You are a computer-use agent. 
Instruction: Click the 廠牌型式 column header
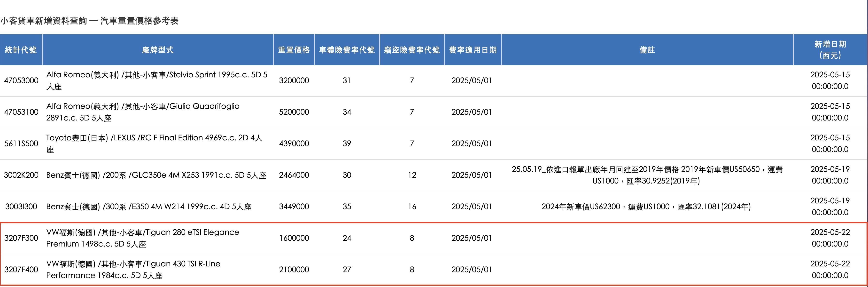click(x=158, y=50)
